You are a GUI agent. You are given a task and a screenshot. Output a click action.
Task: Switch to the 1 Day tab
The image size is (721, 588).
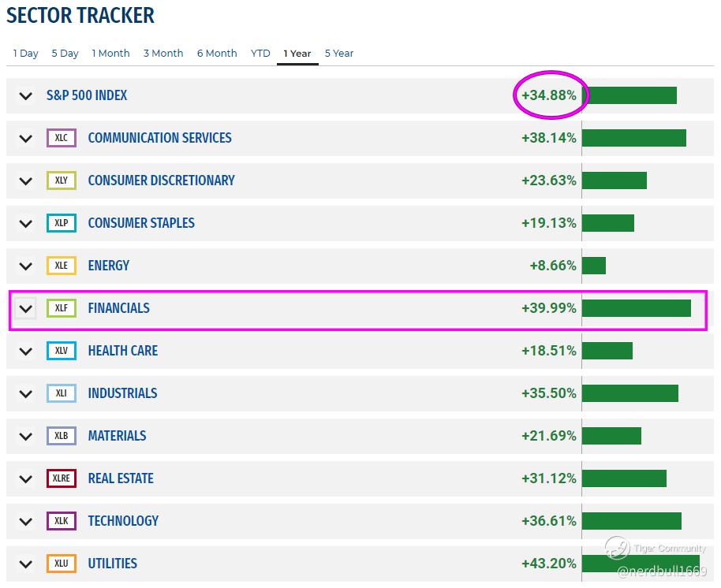[x=26, y=54]
